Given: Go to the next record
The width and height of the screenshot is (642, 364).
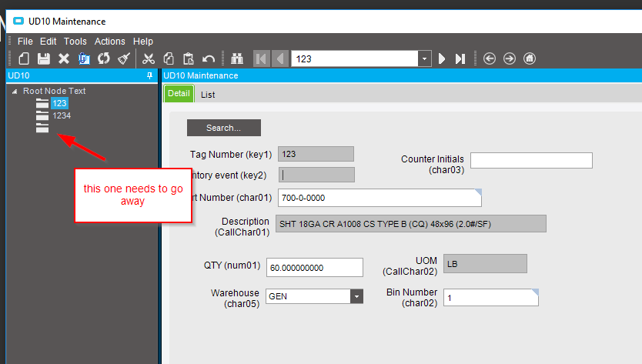Looking at the screenshot, I should coord(441,58).
